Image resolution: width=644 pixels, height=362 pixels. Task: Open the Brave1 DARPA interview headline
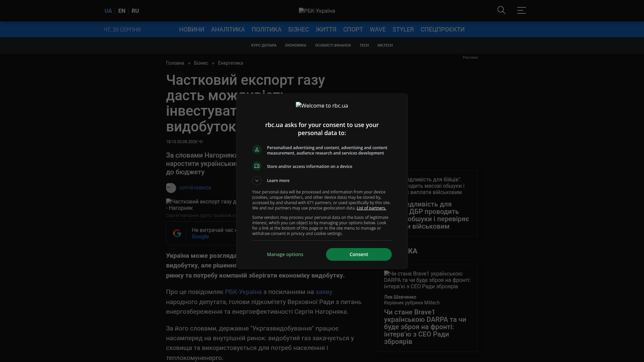coord(425,327)
